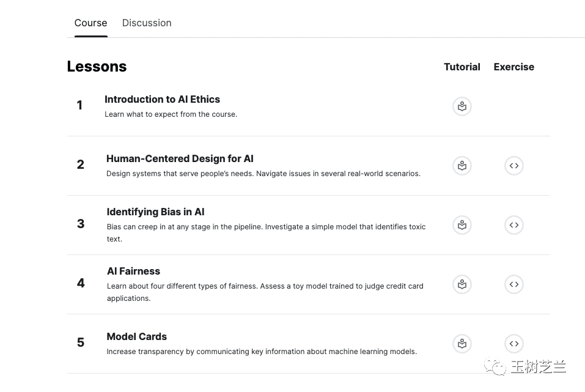
Task: Click the Identifying Bias in AI title
Action: coord(155,212)
